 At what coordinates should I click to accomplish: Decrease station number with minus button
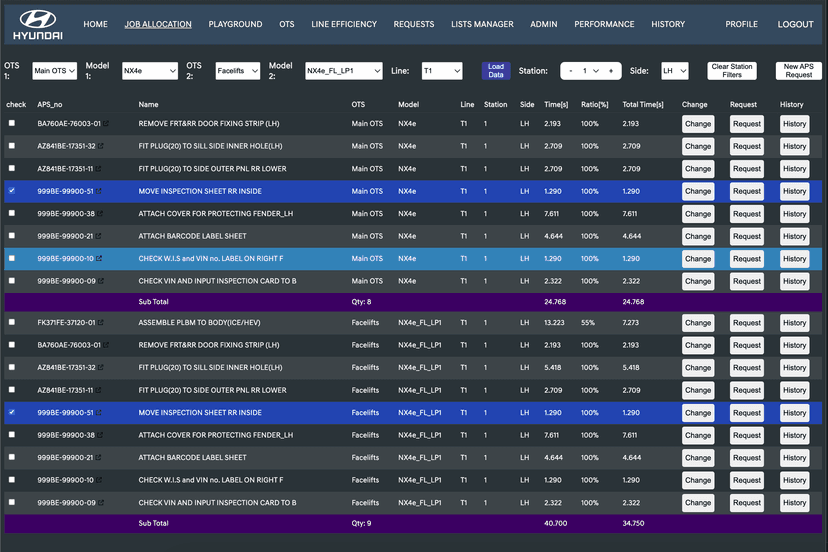click(570, 71)
